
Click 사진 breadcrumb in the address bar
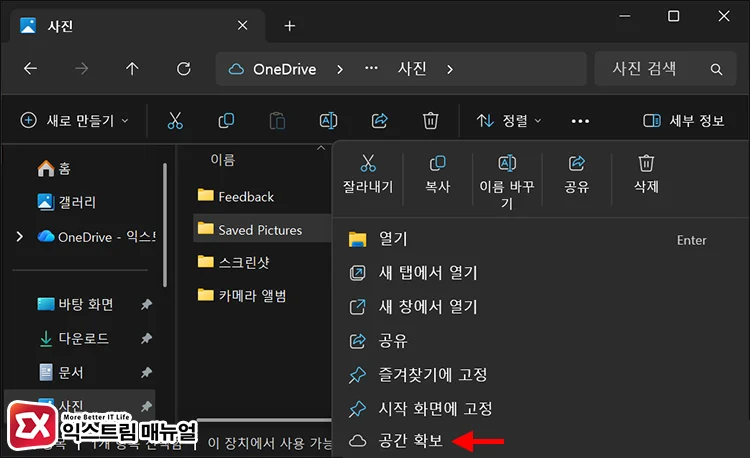click(x=412, y=69)
